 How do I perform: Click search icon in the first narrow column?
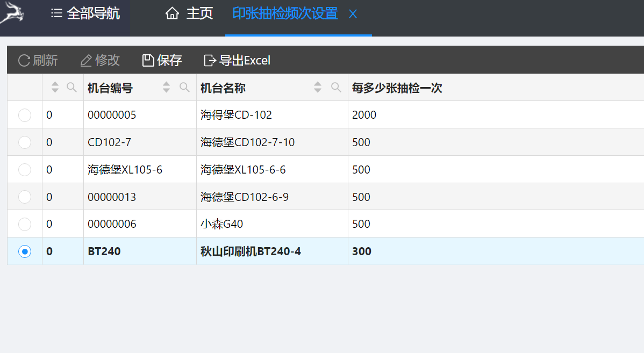point(71,87)
